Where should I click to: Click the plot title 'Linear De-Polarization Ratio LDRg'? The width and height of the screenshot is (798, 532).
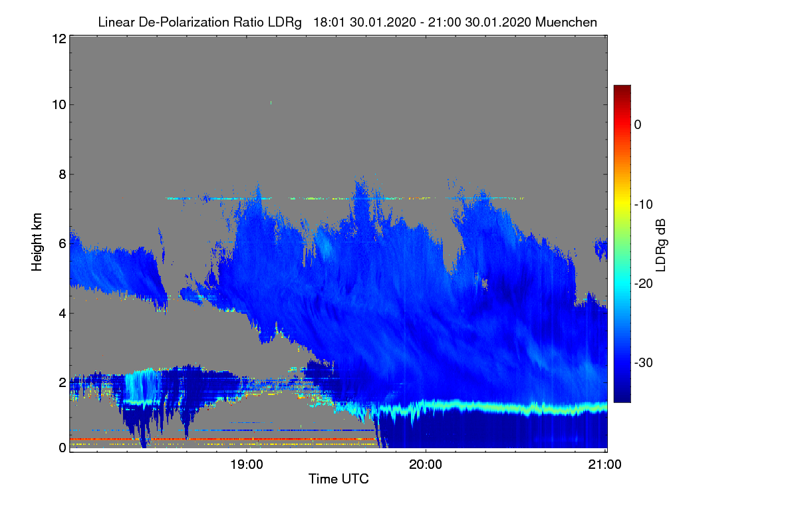pyautogui.click(x=199, y=22)
